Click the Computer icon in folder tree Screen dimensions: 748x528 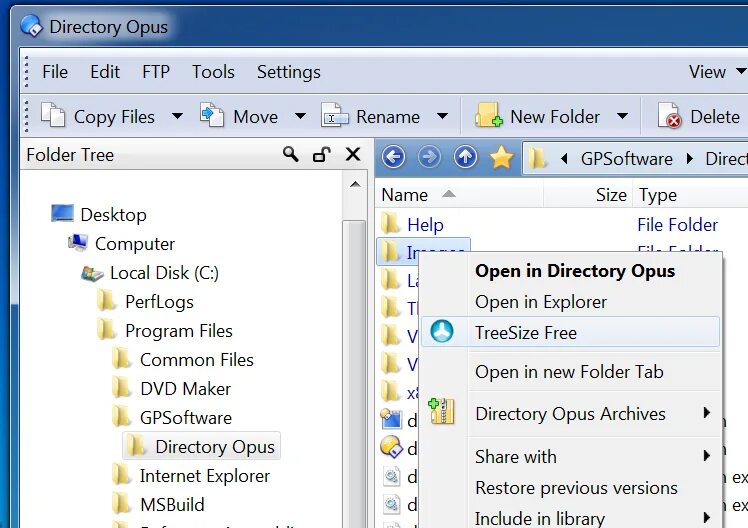pos(77,243)
